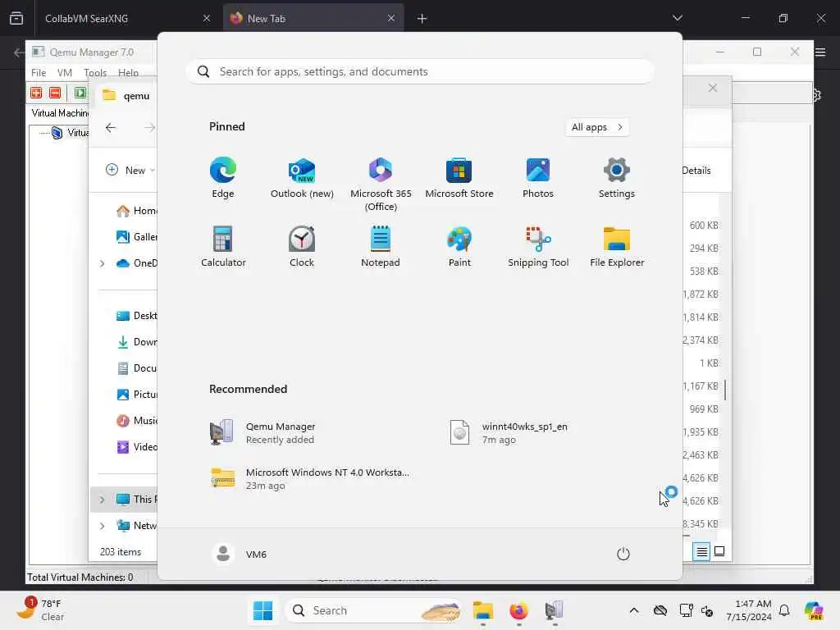Open File Explorer from the taskbar
The image size is (840, 630).
(x=482, y=610)
